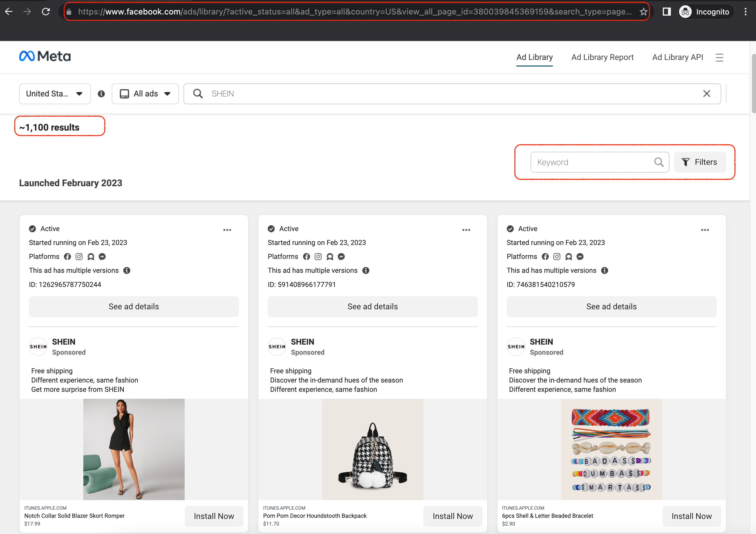Viewport: 756px width, 534px height.
Task: Switch to the Ad Library API tab
Action: (x=677, y=57)
